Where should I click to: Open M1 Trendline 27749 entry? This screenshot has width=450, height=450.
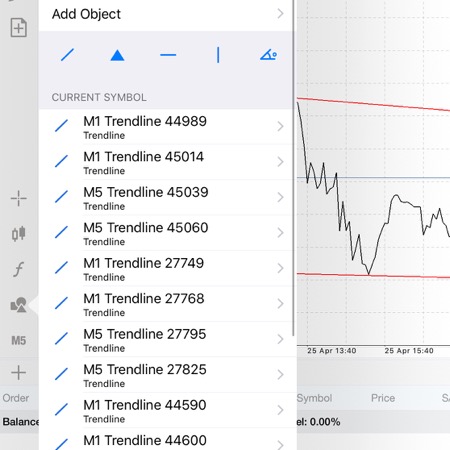[x=168, y=269]
